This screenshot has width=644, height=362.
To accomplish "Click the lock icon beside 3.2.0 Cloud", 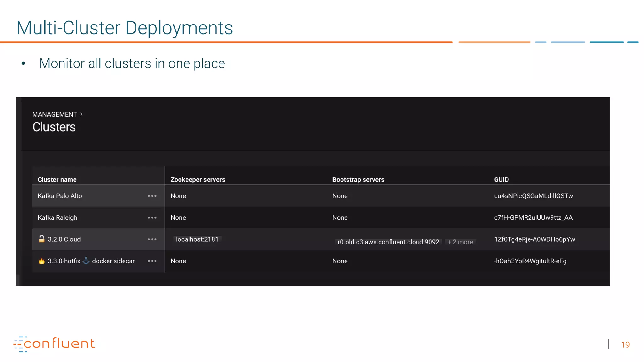I will point(42,239).
